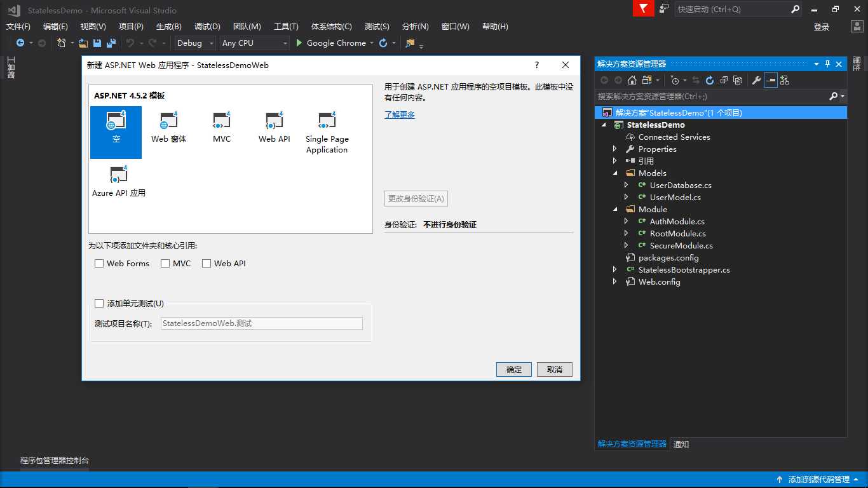Expand the 引用 references node
The height and width of the screenshot is (488, 868).
(614, 161)
